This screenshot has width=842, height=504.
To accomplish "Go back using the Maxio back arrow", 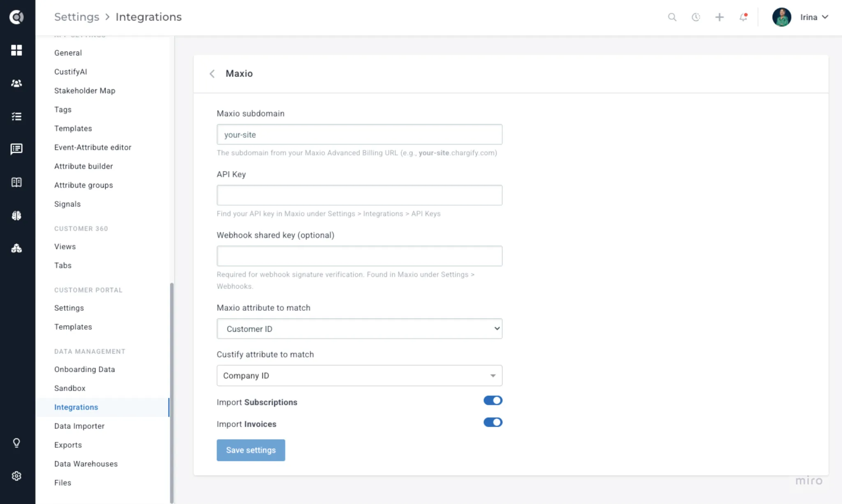I will [x=212, y=74].
